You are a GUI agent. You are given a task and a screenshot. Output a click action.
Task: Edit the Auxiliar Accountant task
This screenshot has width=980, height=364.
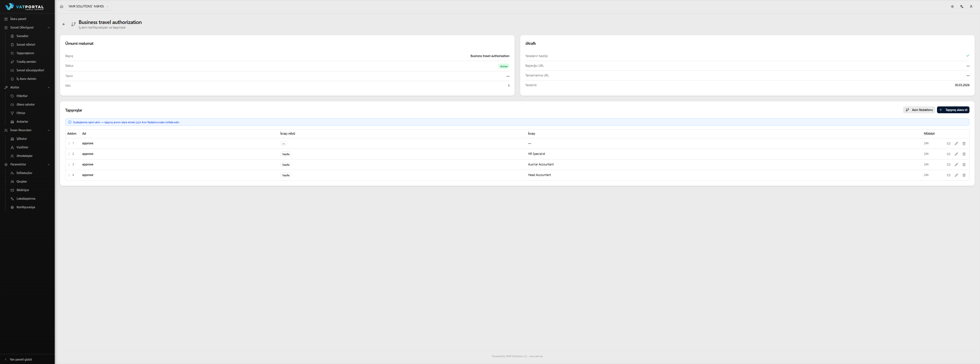coord(956,165)
